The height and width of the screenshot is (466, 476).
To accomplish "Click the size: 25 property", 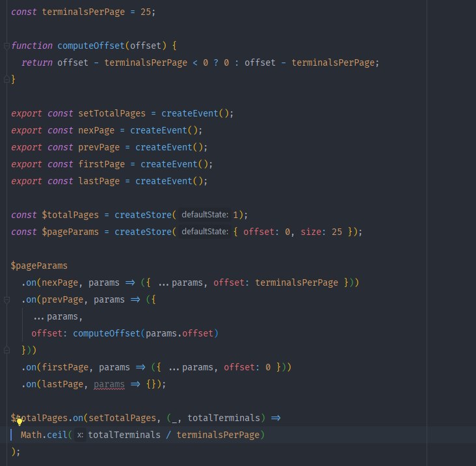I will (321, 232).
